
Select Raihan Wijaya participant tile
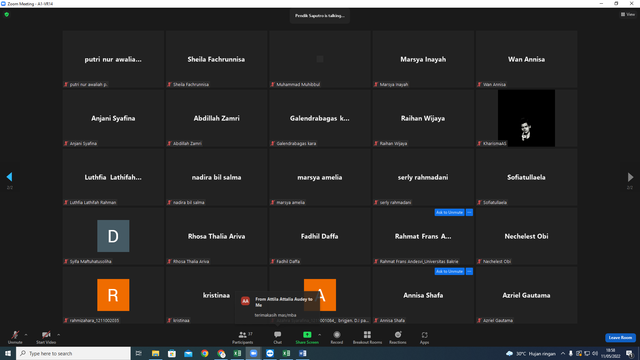pos(423,118)
